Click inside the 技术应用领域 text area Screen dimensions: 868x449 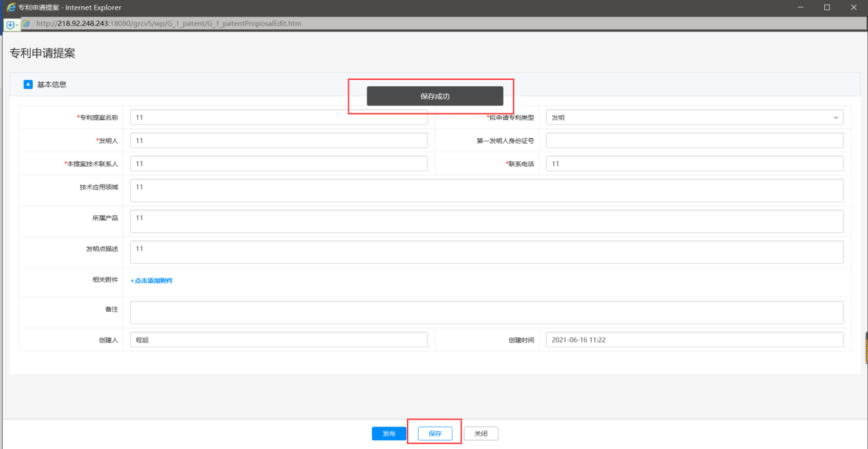coord(486,191)
